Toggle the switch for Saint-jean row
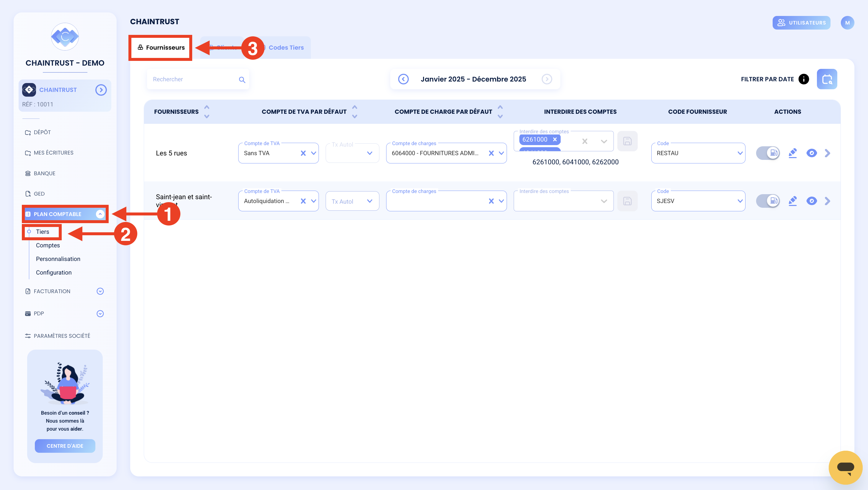The image size is (868, 490). pyautogui.click(x=768, y=201)
